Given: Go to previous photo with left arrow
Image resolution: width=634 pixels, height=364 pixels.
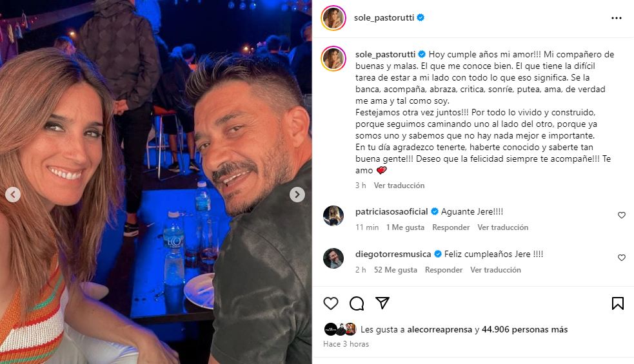Looking at the screenshot, I should (13, 195).
